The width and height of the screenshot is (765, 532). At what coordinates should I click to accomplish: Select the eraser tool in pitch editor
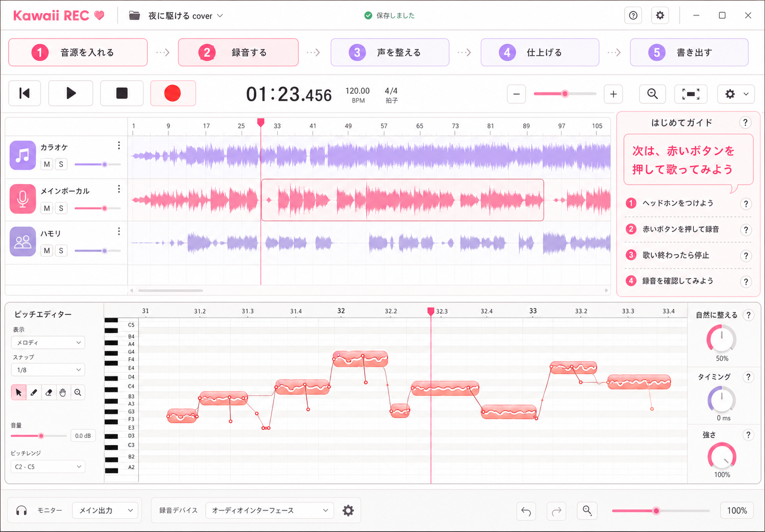click(48, 393)
